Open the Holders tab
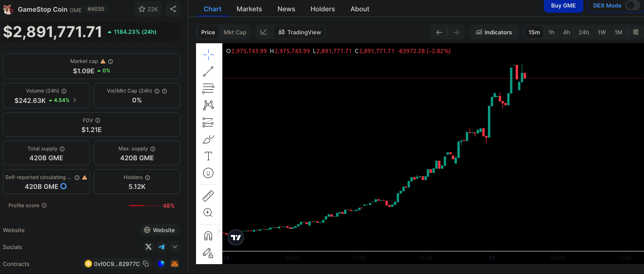This screenshot has width=644, height=274. [x=322, y=9]
